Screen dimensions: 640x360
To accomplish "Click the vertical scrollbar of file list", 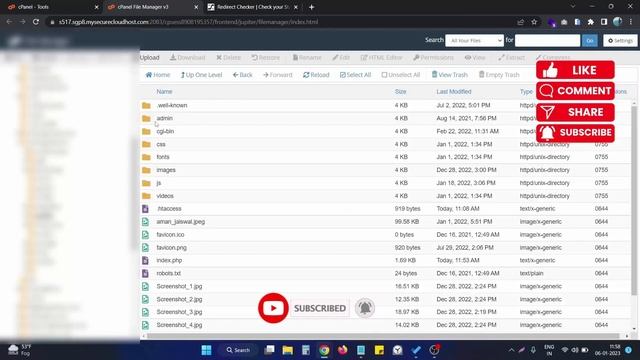I will click(634, 200).
